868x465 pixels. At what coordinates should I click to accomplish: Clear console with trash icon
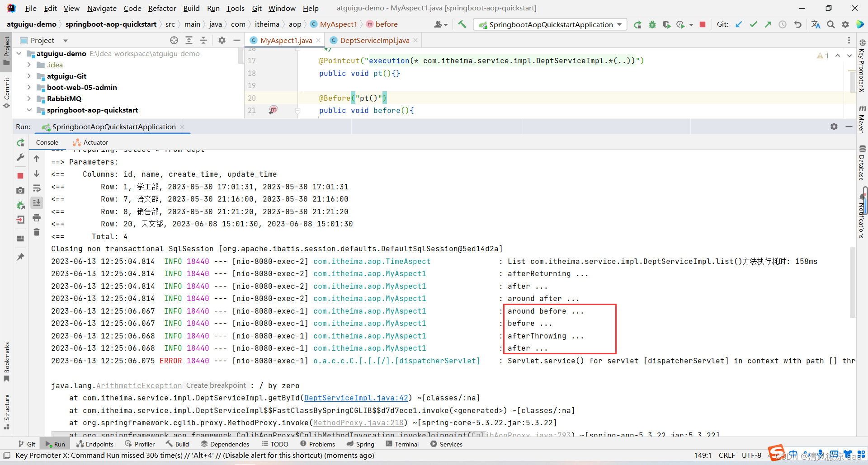click(x=37, y=232)
